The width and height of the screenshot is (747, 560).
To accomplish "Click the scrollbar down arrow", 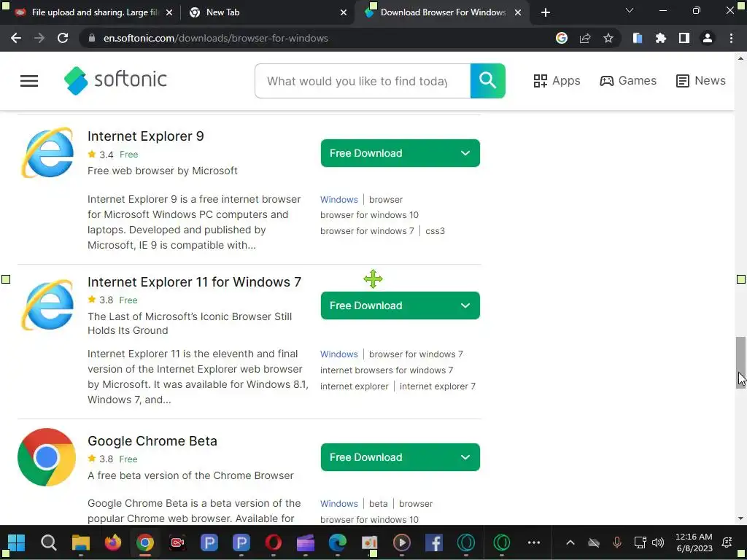I will click(740, 518).
